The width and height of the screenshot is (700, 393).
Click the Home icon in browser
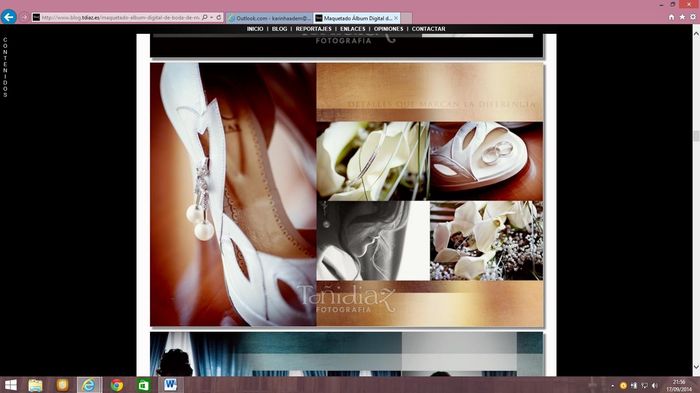coord(671,17)
